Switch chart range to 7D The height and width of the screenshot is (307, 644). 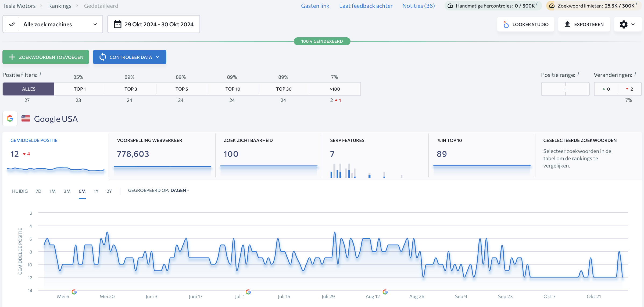(x=38, y=191)
